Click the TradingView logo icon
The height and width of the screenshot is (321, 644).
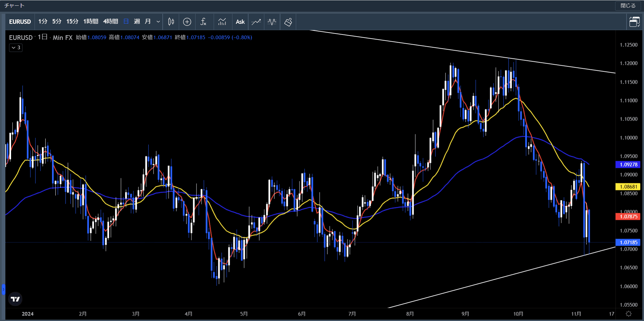15,299
